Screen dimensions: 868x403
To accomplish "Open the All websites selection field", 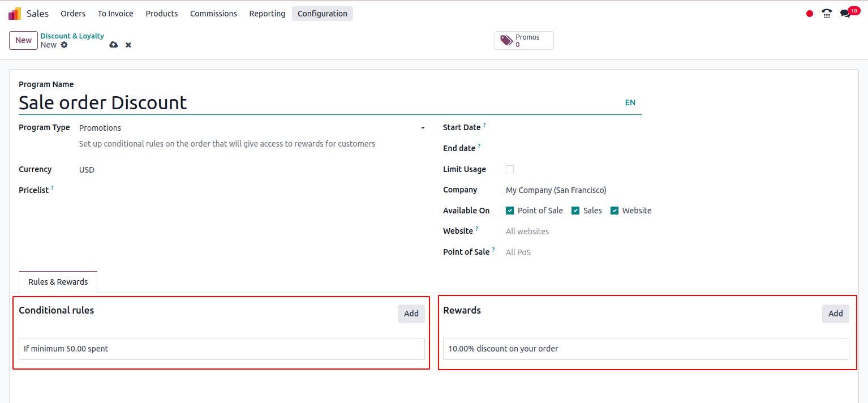I will point(677,231).
